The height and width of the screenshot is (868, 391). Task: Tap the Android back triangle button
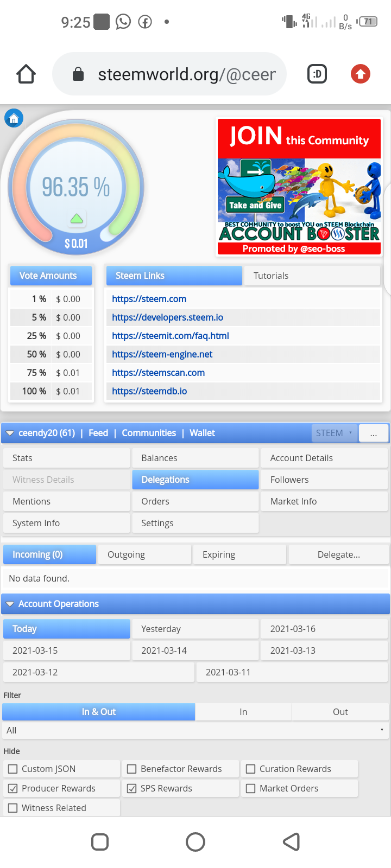click(292, 842)
